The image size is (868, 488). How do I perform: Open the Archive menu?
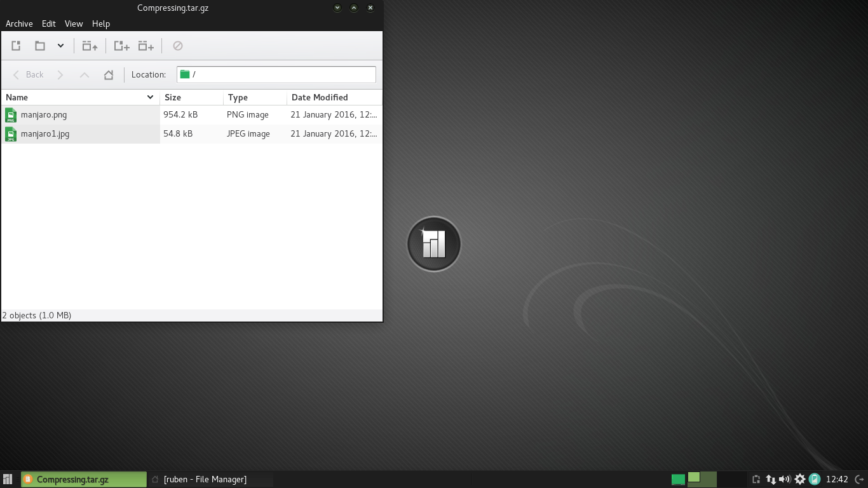[x=19, y=24]
